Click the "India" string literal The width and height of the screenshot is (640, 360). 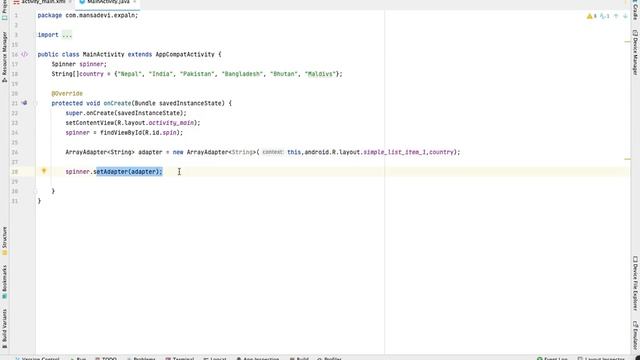pos(160,74)
